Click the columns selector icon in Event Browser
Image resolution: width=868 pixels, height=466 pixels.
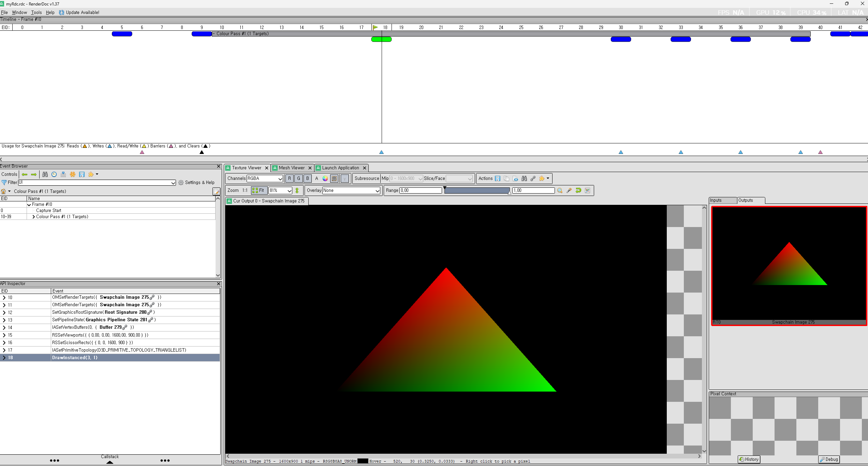[x=63, y=174]
